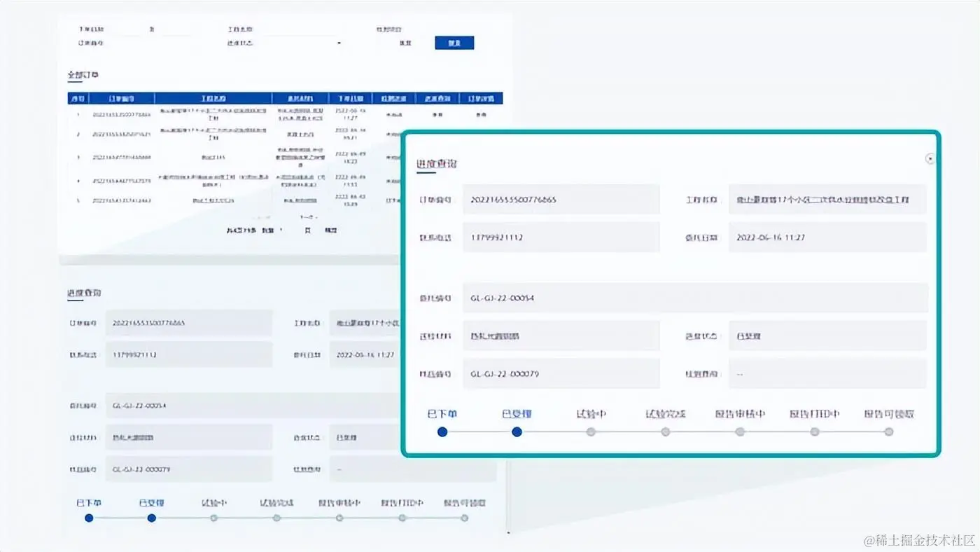Click 委托日期 2022-06-16 11:27 in enlarged popup
Viewport: 980px width, 552px height.
click(x=827, y=237)
